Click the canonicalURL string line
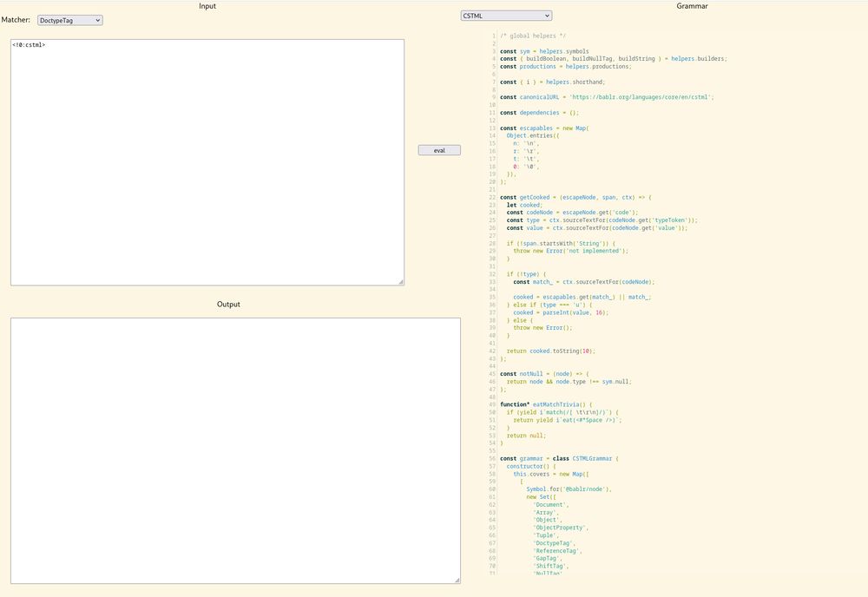Image resolution: width=868 pixels, height=597 pixels. [x=607, y=97]
